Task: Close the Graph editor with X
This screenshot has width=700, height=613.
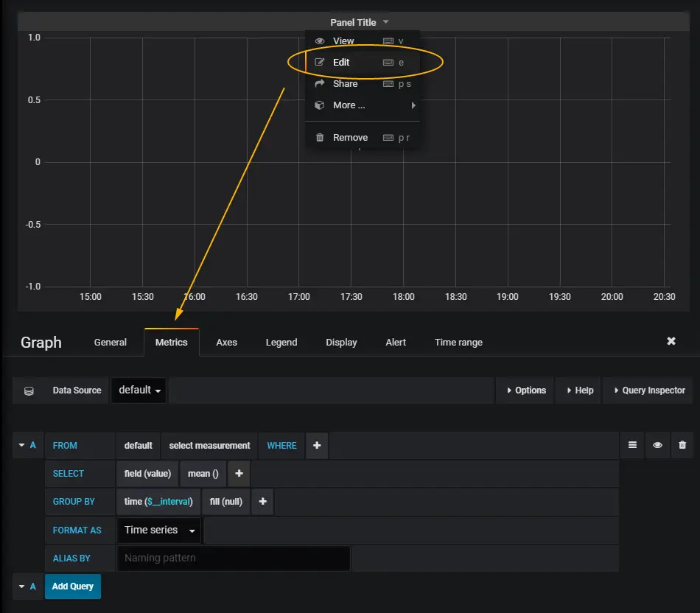Action: click(x=671, y=341)
